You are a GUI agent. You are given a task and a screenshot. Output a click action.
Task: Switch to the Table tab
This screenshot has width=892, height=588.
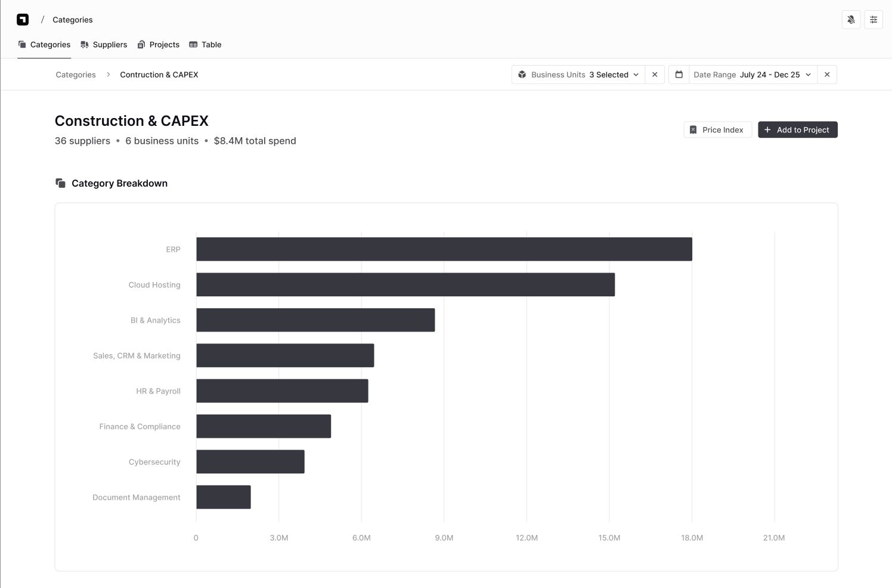tap(205, 45)
